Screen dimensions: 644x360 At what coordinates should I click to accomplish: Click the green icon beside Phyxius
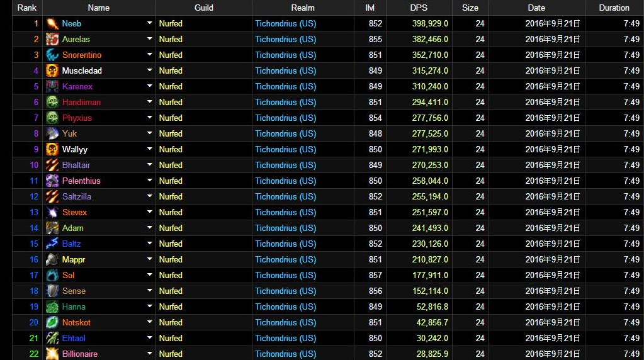(52, 118)
